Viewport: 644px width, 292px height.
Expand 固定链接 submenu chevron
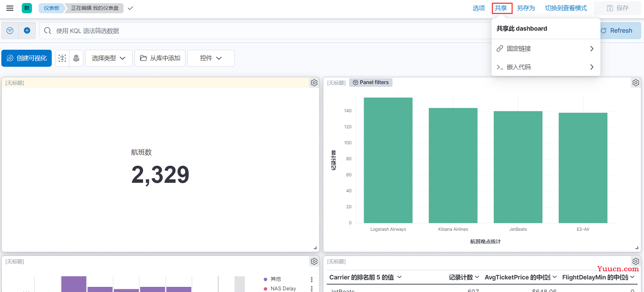tap(592, 49)
